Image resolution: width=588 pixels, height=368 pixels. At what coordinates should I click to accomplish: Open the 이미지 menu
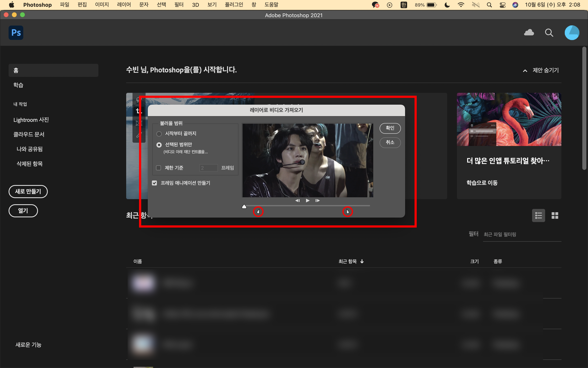pos(102,5)
